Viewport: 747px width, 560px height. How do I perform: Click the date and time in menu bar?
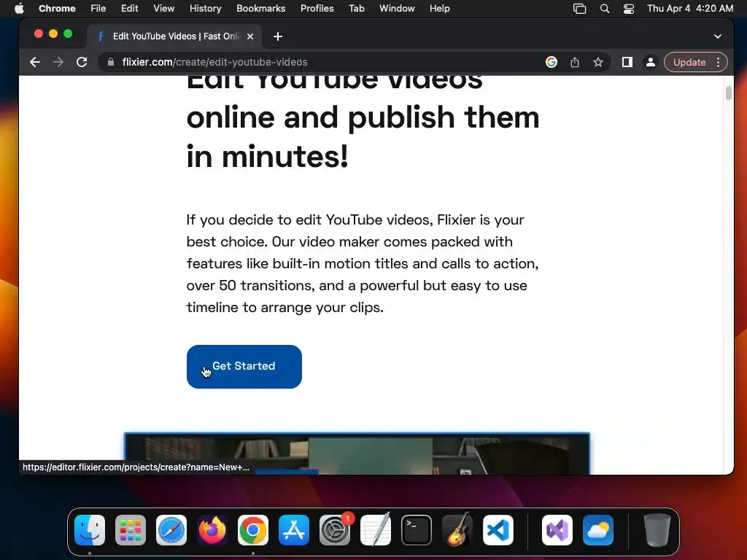690,8
